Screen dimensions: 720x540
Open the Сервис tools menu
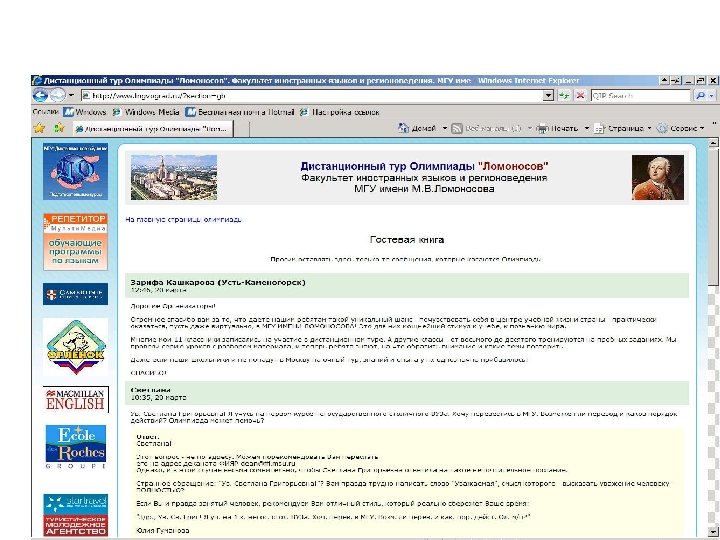tap(681, 129)
